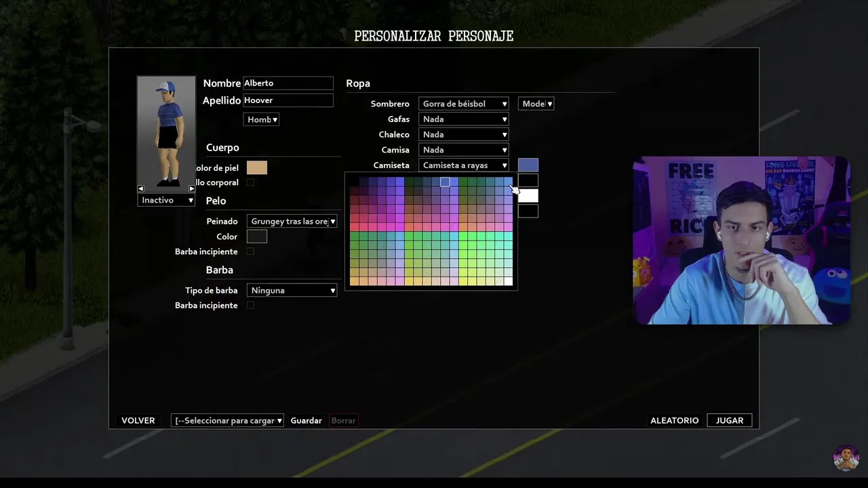Click the PERSONALIZAR PERSONAJE title

click(x=433, y=37)
